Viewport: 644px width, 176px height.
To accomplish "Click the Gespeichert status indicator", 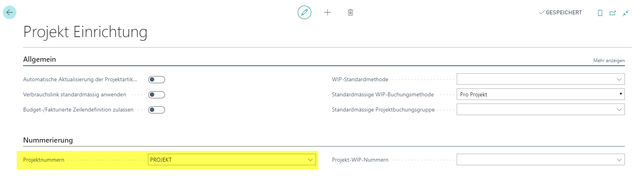I will 560,13.
